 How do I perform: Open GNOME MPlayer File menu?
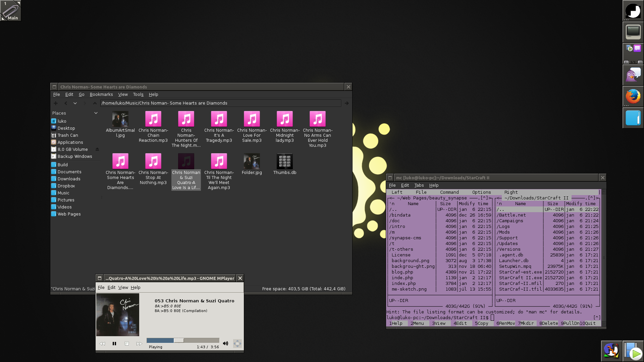tap(101, 288)
